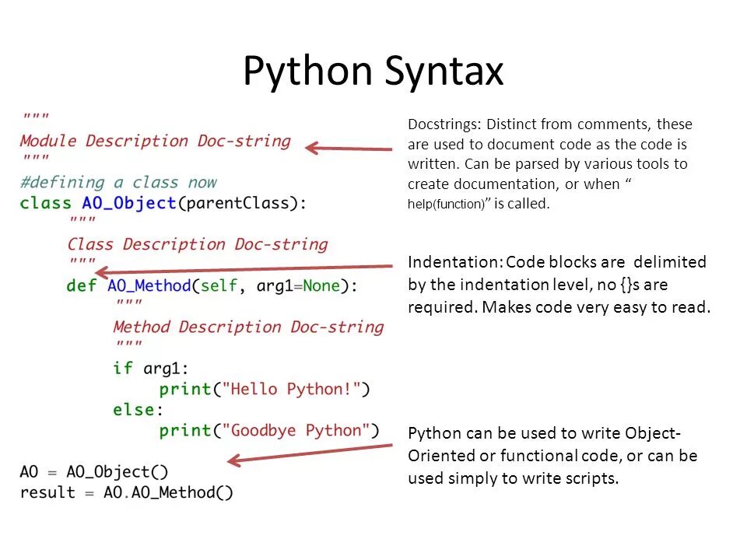Click the 'Makes code very easy to read.' sentence

click(596, 307)
